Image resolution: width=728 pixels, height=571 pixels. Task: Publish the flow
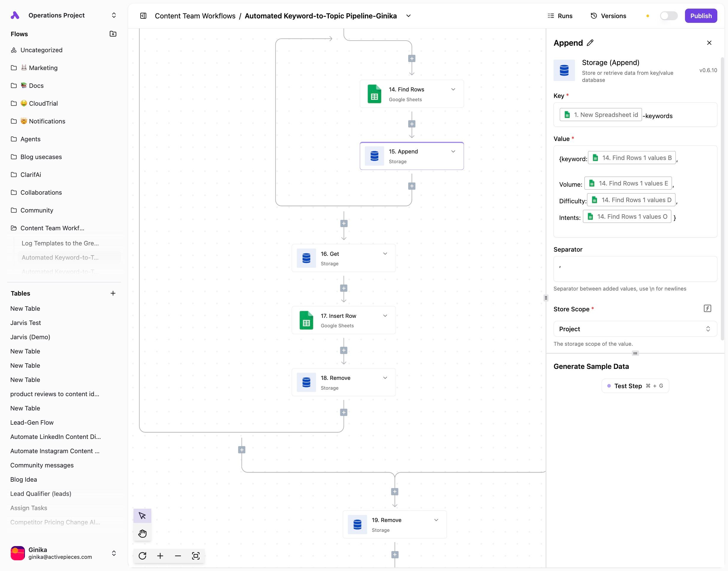click(x=701, y=16)
